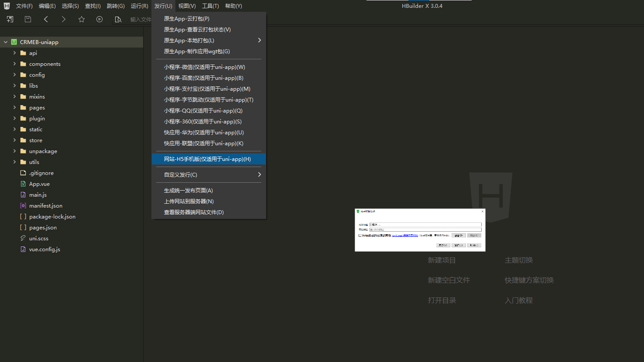Image resolution: width=644 pixels, height=362 pixels.
Task: Go forward with the right arrow icon
Action: [x=64, y=19]
